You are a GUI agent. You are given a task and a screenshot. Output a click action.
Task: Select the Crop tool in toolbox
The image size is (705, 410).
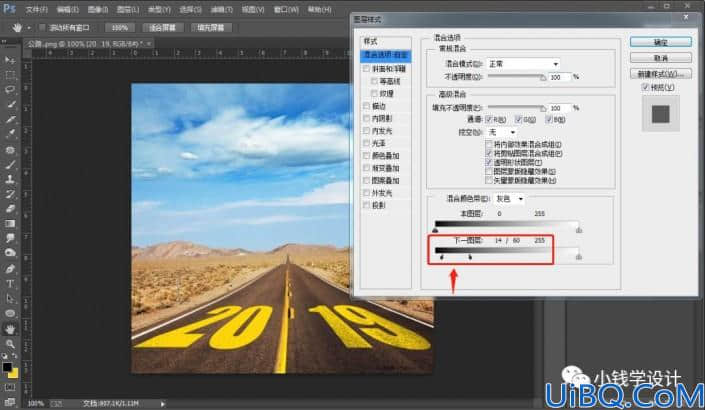click(x=10, y=119)
